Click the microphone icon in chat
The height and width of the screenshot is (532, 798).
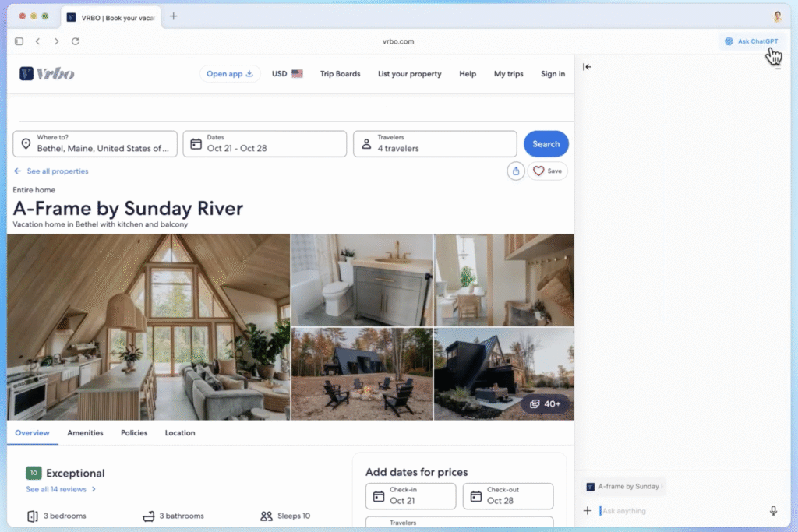[773, 511]
